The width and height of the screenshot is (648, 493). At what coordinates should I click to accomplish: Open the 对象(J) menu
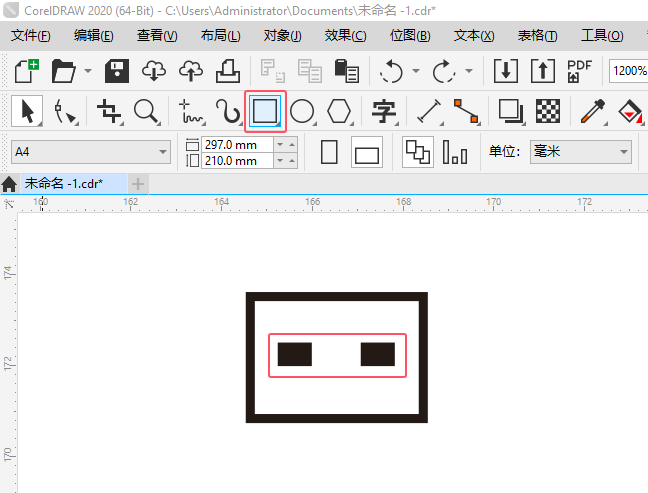(283, 36)
